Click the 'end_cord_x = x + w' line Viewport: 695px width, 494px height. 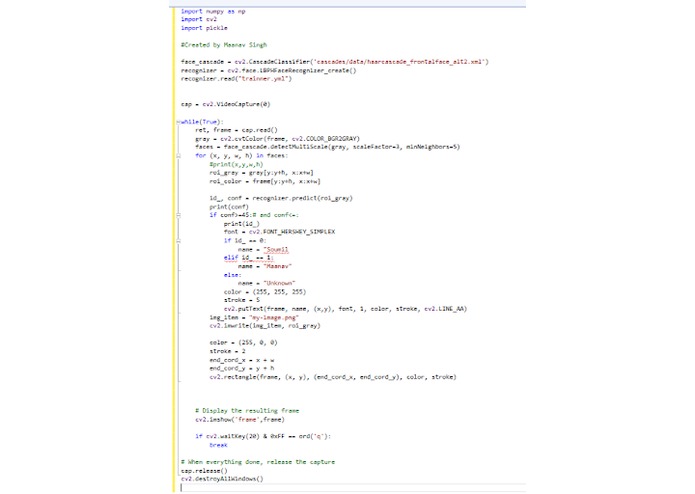coord(242,360)
